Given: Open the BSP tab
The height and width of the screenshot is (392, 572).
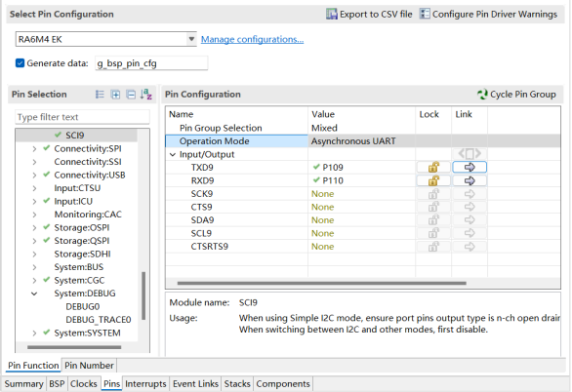Looking at the screenshot, I should tap(57, 384).
